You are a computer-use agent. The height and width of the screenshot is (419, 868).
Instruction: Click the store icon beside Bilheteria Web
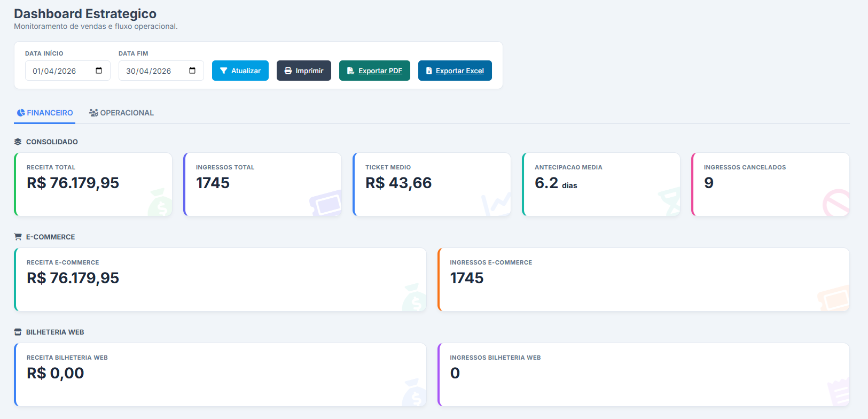(18, 332)
